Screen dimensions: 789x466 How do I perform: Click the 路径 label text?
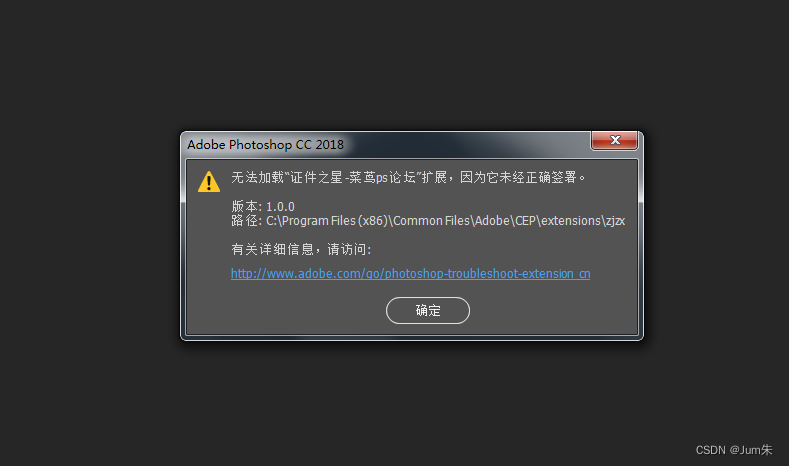click(245, 220)
